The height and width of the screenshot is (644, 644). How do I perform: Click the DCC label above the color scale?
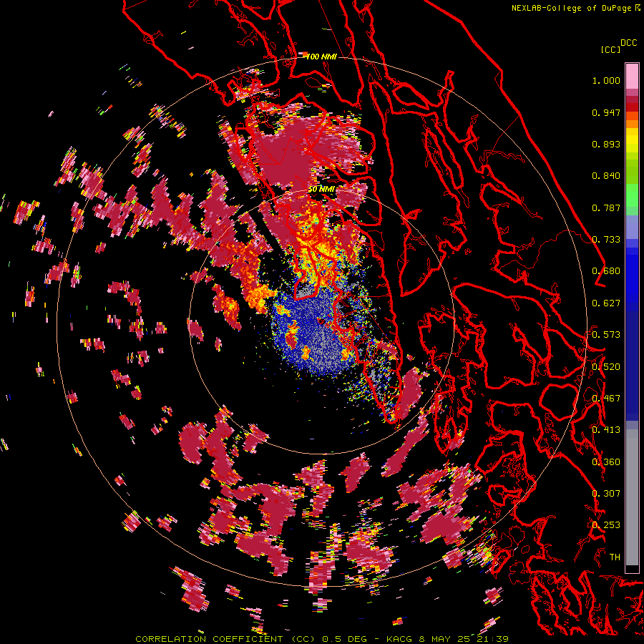pos(628,43)
